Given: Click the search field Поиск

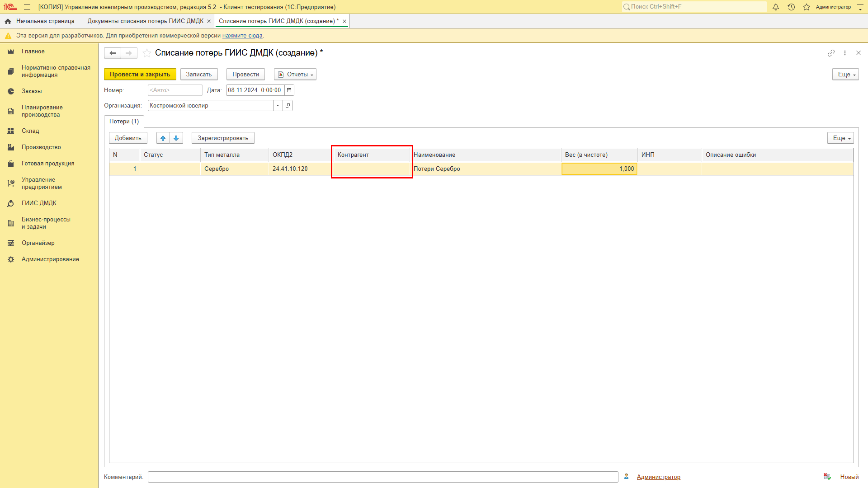Looking at the screenshot, I should (x=694, y=7).
